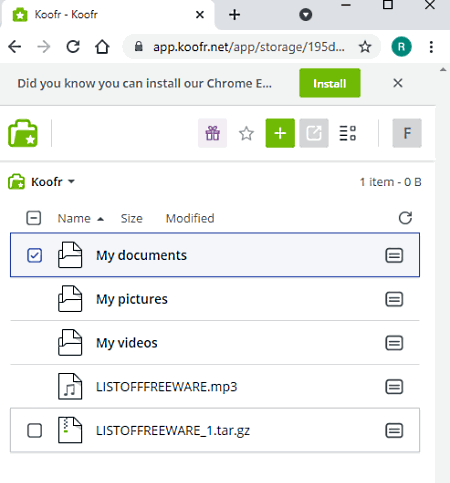450x483 pixels.
Task: Go back in browser history
Action: pyautogui.click(x=15, y=47)
